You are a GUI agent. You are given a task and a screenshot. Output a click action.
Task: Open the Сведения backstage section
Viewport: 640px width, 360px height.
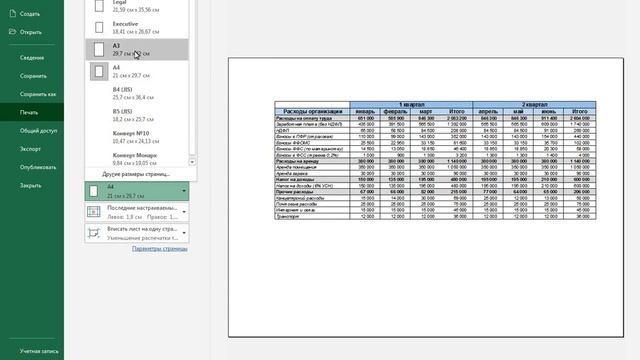(x=32, y=58)
